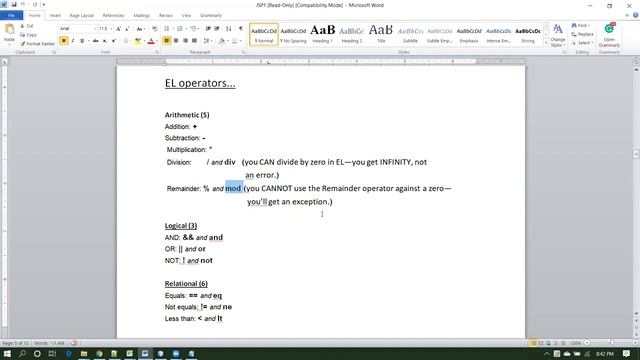Click the Increase Indent icon
Viewport: 640px width, 360px height.
click(217, 29)
